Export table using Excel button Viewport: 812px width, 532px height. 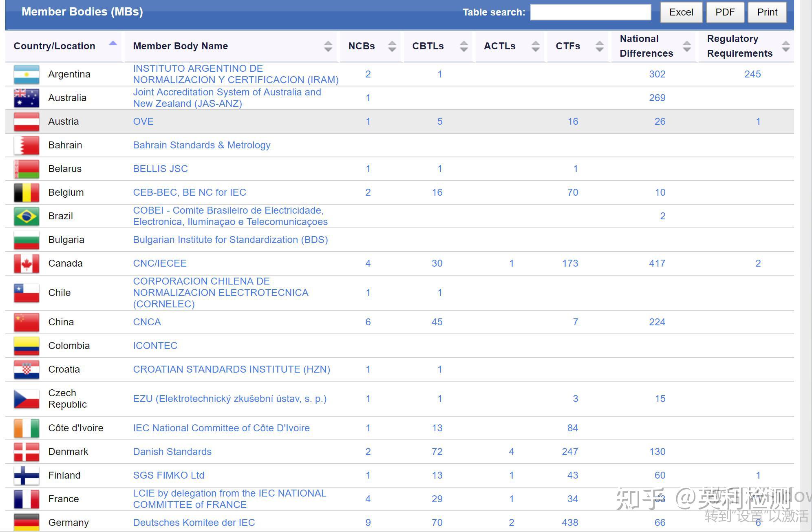(x=681, y=12)
